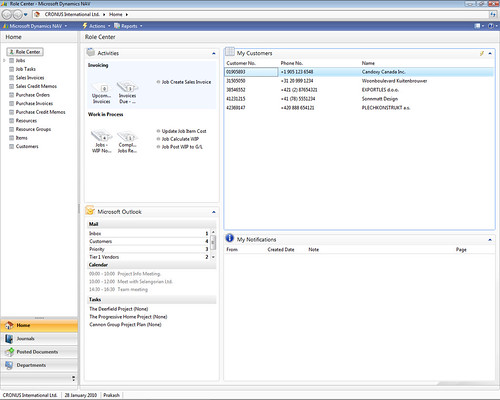Open the Customize page layout menu
The width and height of the screenshot is (500, 400).
coord(479,26)
